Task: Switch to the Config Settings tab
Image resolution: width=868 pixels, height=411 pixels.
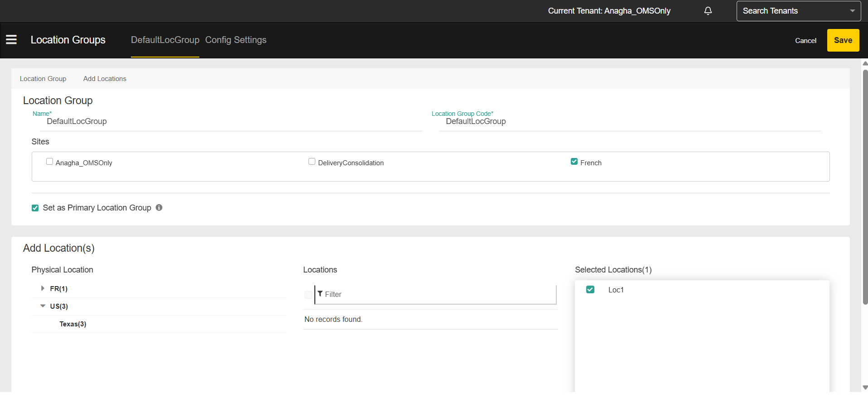Action: pos(236,40)
